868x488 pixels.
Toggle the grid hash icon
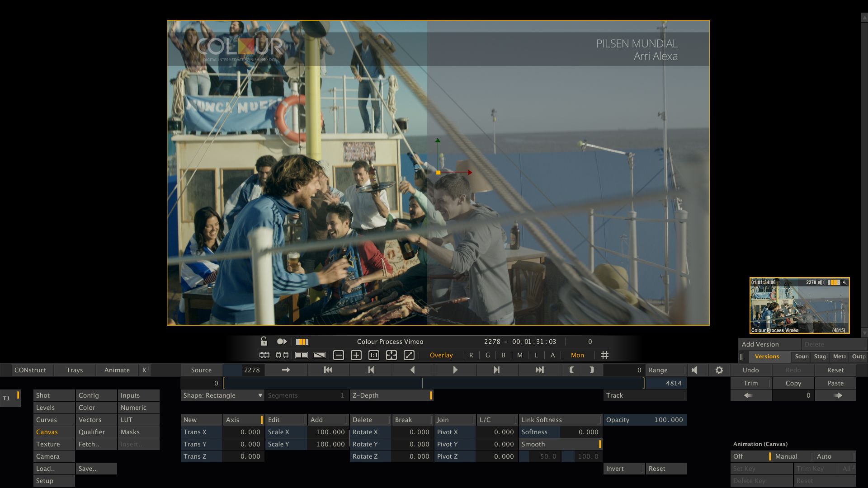click(x=604, y=355)
